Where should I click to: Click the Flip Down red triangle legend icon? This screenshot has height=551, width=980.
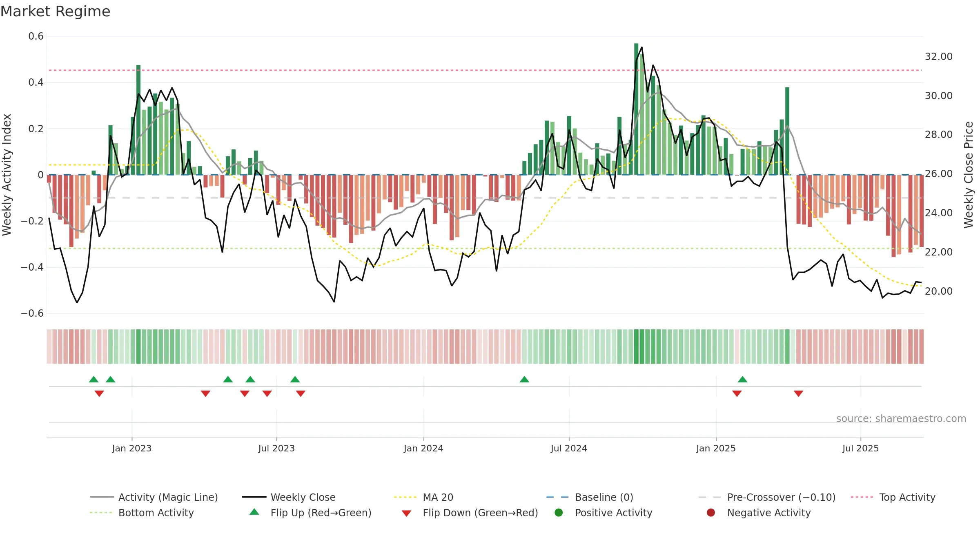[406, 513]
